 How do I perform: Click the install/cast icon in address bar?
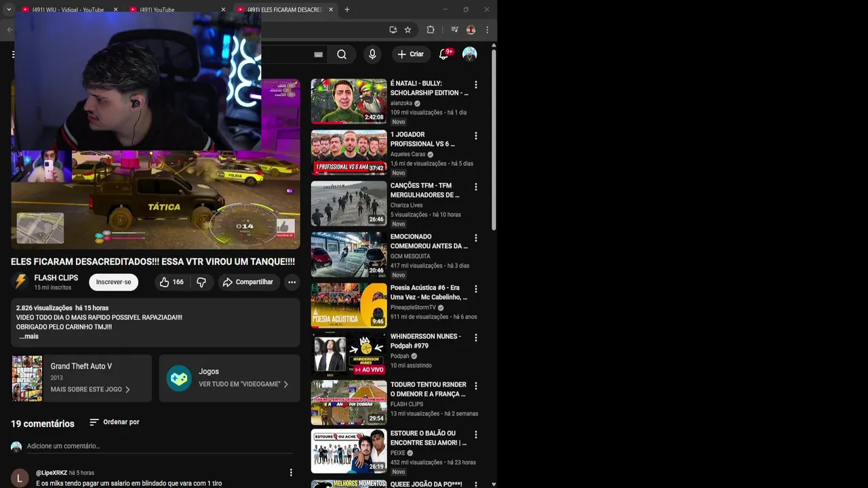[x=393, y=30]
